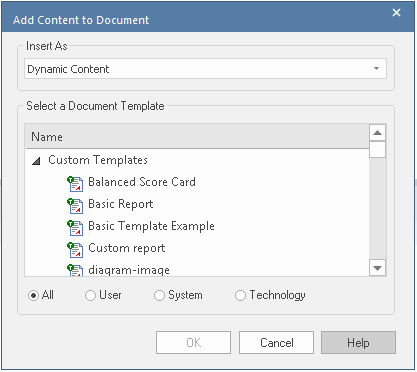
Task: Click the Dynamic Content combo box
Action: coord(205,69)
